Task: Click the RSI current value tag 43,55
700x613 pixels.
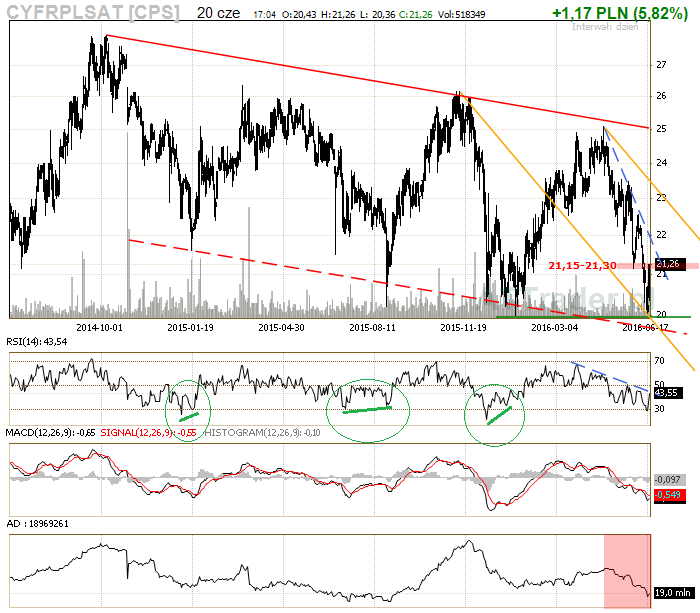Action: [x=667, y=393]
